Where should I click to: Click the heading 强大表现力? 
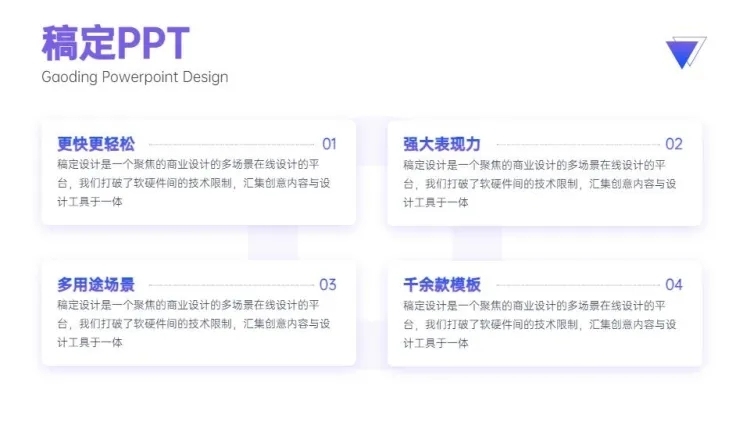(x=442, y=144)
